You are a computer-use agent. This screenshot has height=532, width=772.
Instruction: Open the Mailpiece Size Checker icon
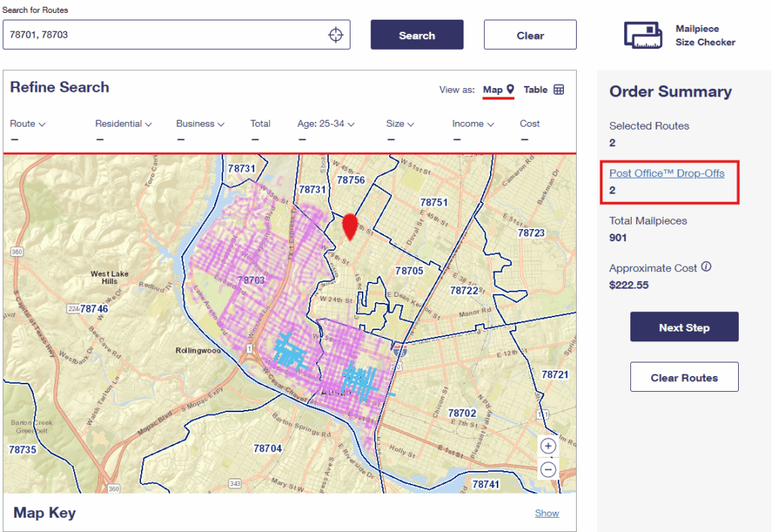[x=642, y=35]
